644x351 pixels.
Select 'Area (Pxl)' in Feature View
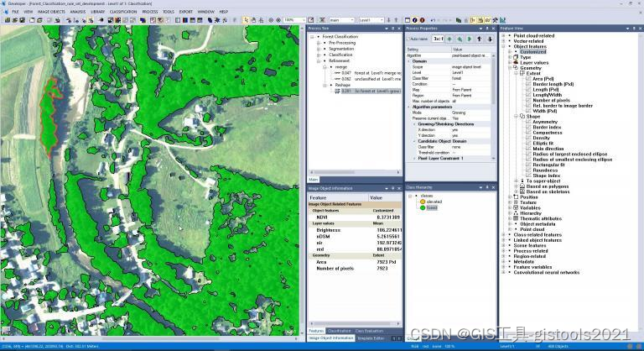[543, 79]
